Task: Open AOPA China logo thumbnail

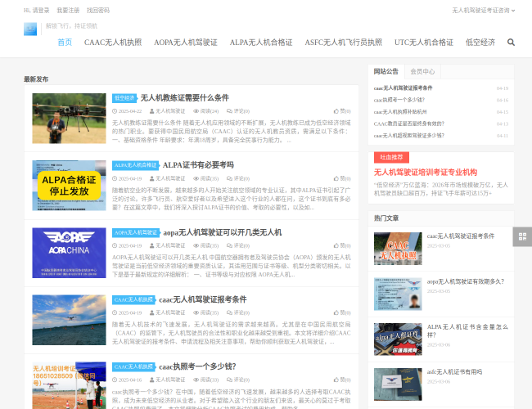Action: (x=70, y=253)
